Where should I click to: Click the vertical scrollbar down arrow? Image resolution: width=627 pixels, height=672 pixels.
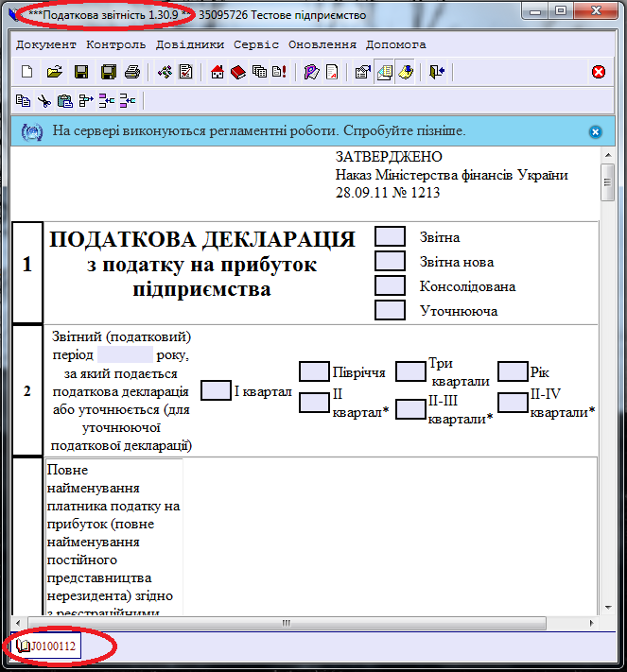click(607, 607)
